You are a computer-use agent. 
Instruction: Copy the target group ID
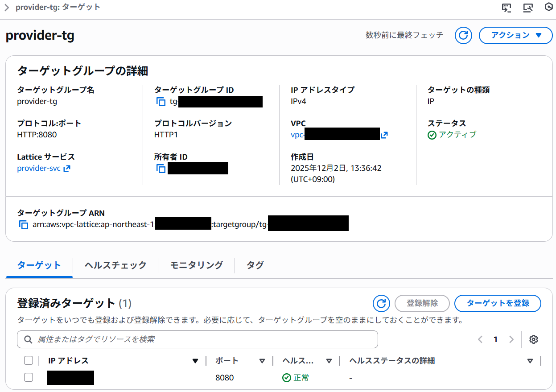click(x=161, y=102)
